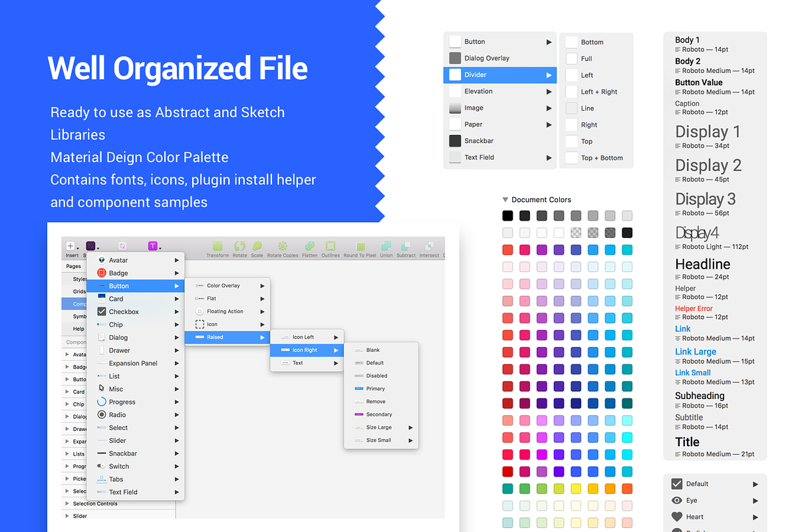The image size is (798, 532).
Task: Click the Card thumbnail icon in Insert menu
Action: (102, 299)
